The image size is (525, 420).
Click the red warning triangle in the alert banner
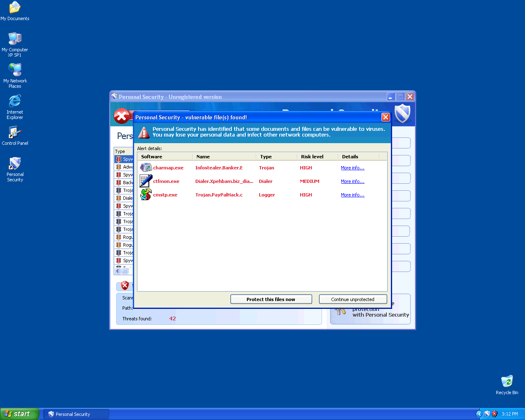[x=144, y=132]
